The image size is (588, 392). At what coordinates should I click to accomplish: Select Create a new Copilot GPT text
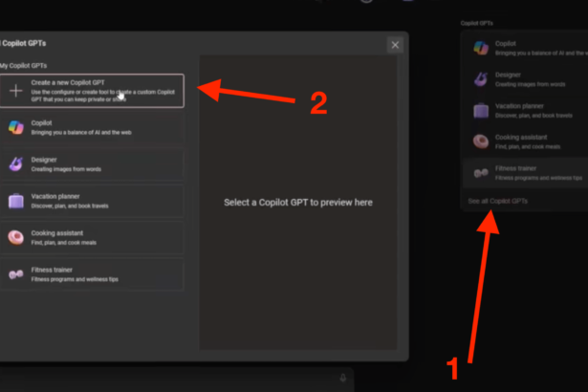68,82
